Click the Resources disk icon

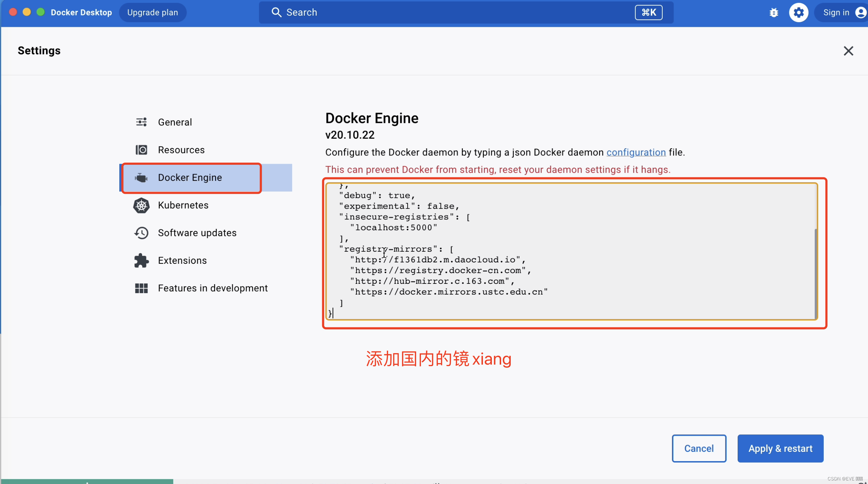141,150
